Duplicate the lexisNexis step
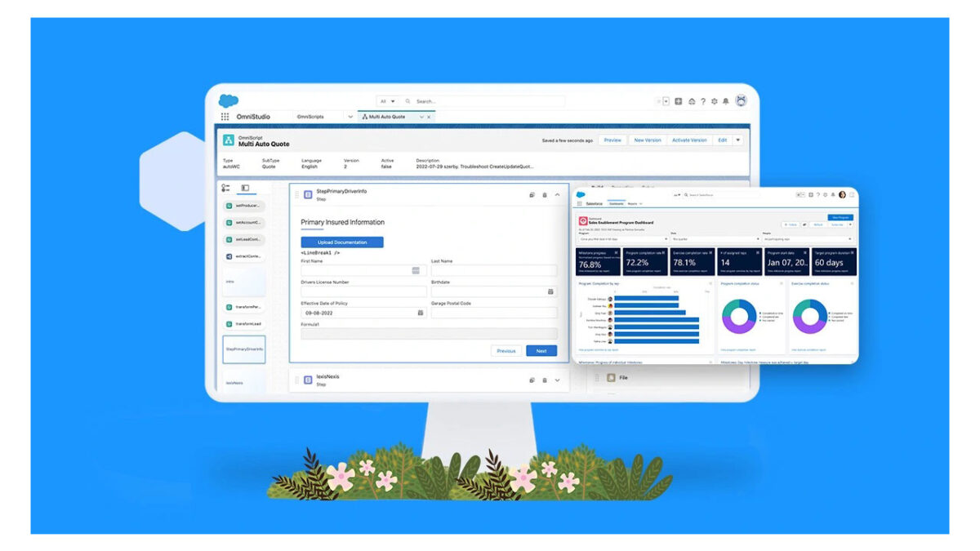The width and height of the screenshot is (980, 551). pyautogui.click(x=532, y=380)
